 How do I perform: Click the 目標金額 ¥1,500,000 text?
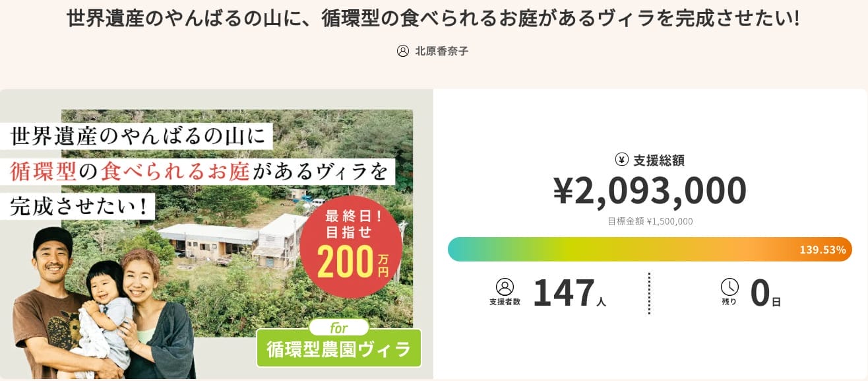pyautogui.click(x=650, y=222)
